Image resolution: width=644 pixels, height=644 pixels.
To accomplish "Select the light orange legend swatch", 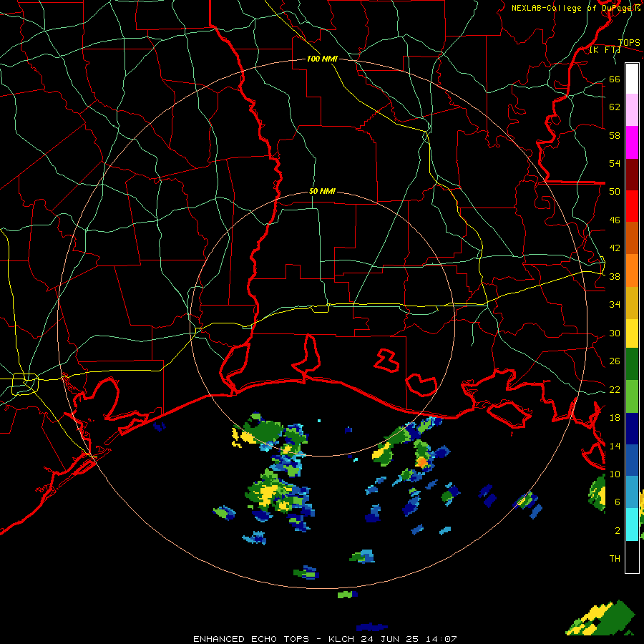I will pos(632,270).
